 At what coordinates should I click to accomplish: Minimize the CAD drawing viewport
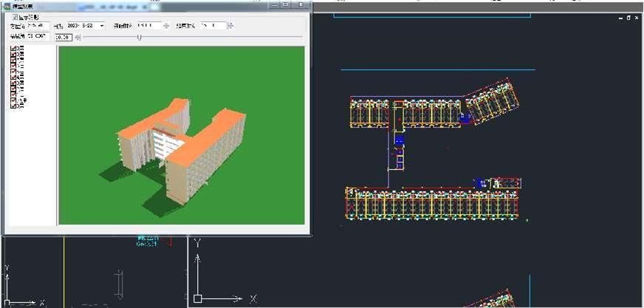620,18
